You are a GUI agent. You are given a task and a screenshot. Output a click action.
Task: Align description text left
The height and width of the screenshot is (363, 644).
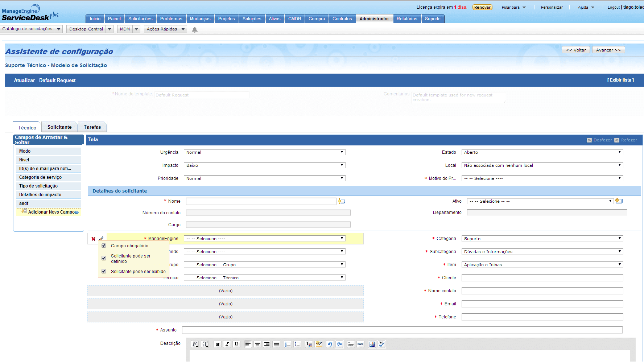tap(248, 344)
